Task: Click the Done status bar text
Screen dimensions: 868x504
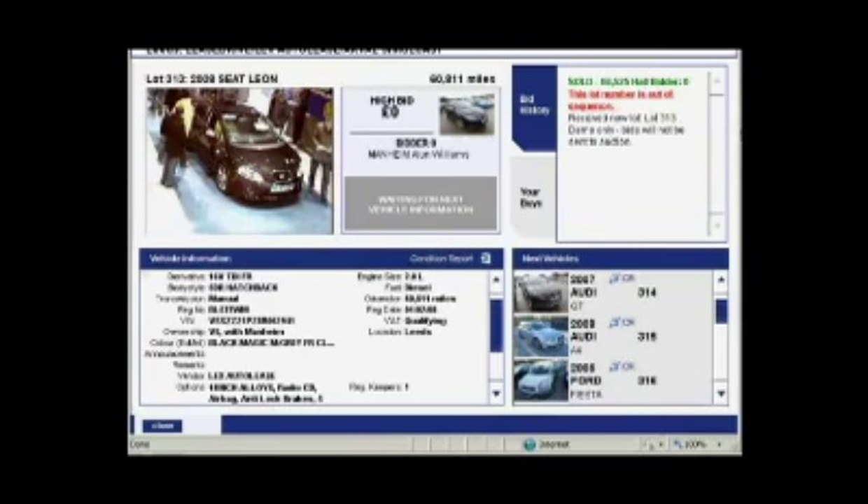Action: [140, 444]
